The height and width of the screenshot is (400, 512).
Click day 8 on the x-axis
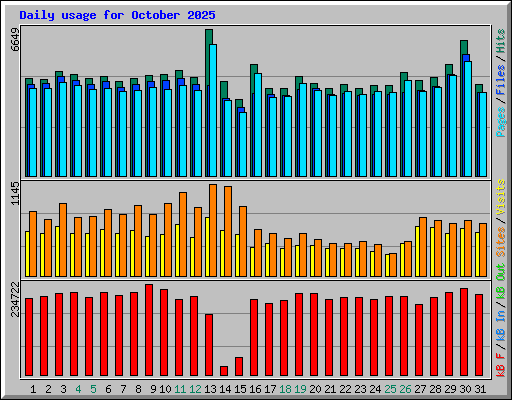click(x=138, y=389)
